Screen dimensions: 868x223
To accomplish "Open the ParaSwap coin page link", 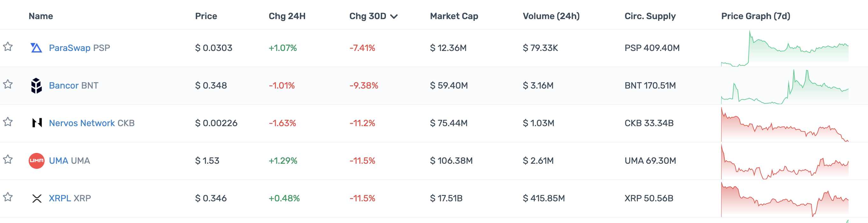I will pyautogui.click(x=69, y=48).
